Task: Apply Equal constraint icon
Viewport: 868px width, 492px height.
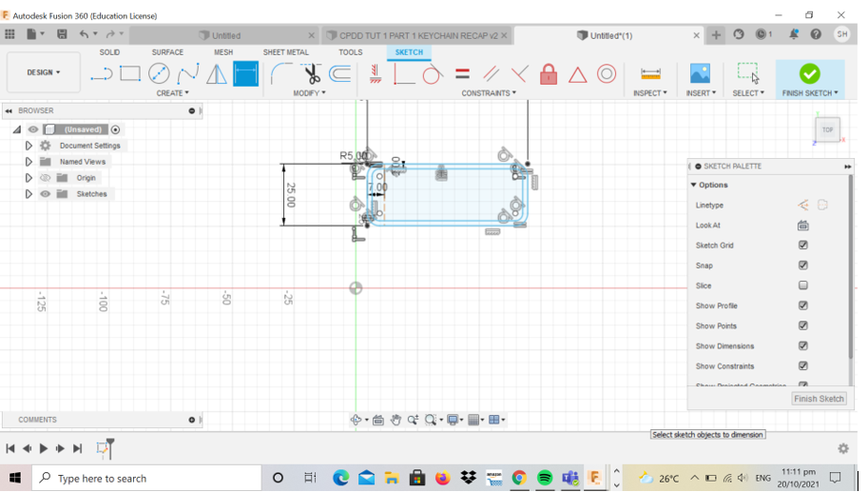Action: (x=462, y=73)
